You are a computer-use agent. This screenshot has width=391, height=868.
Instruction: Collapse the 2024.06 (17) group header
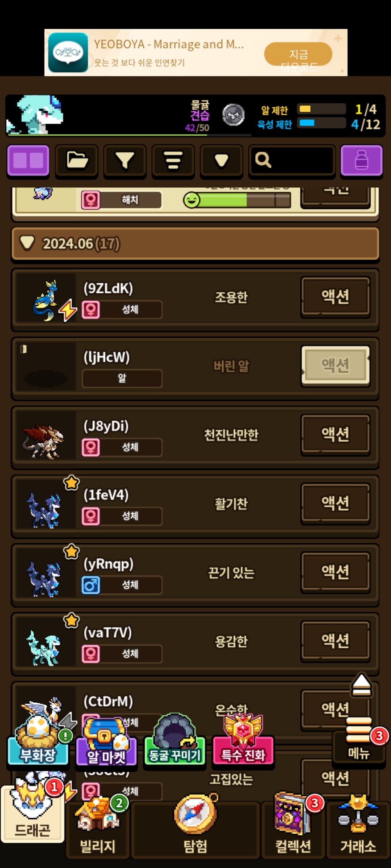click(195, 244)
